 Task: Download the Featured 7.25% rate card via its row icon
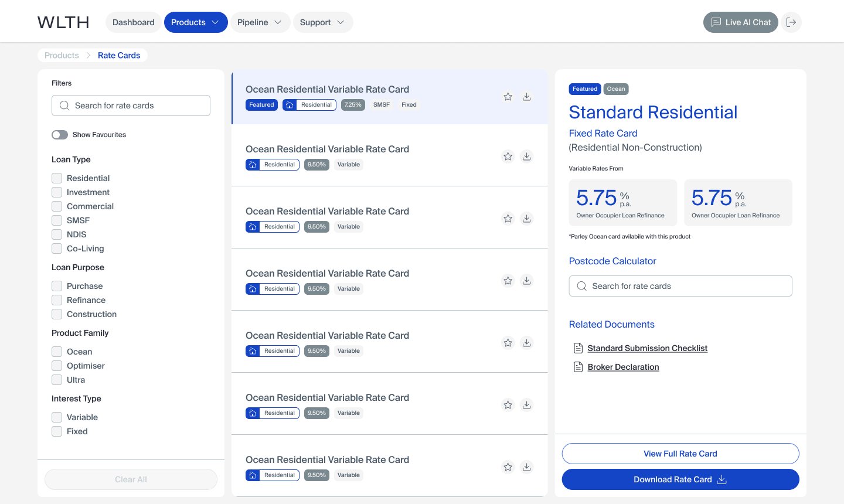pyautogui.click(x=527, y=97)
